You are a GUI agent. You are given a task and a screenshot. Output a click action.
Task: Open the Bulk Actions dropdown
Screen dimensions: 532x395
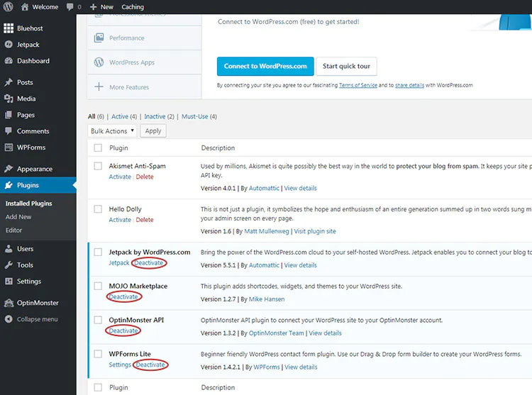pos(112,131)
